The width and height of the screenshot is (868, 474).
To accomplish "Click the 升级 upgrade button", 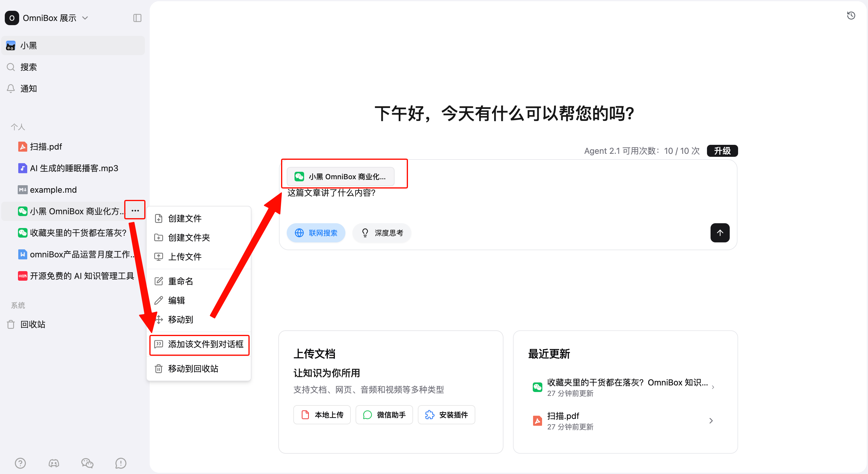I will (723, 151).
